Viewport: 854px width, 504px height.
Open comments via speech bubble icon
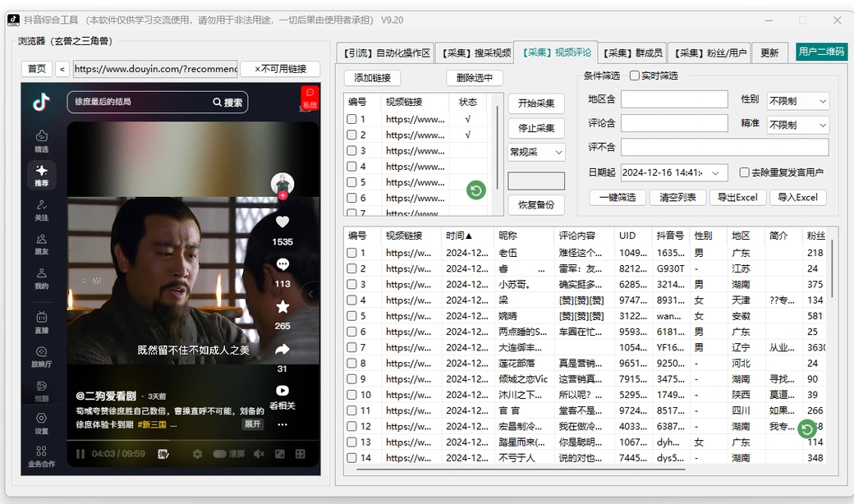(x=282, y=264)
